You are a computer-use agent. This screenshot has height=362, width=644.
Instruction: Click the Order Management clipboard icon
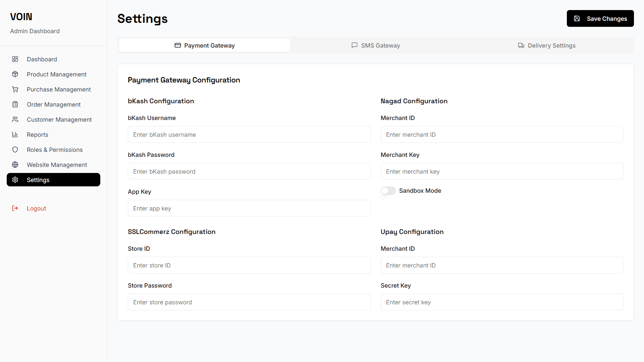15,105
